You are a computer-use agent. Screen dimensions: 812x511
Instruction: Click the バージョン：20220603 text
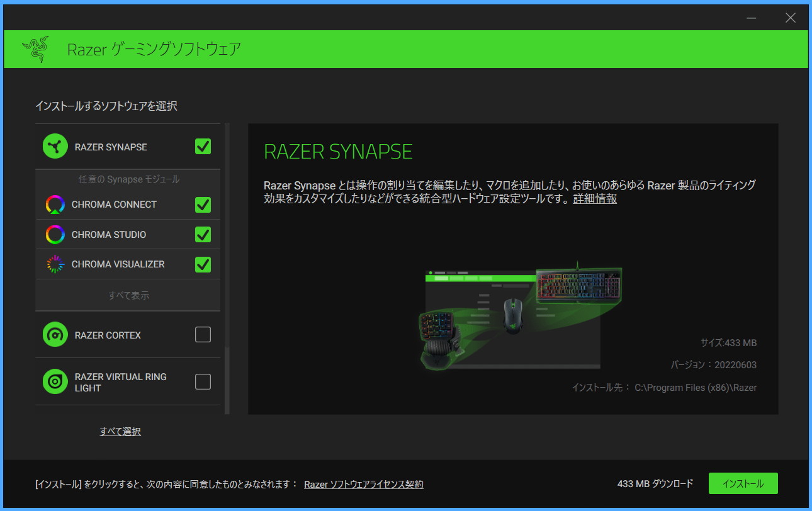pos(714,365)
